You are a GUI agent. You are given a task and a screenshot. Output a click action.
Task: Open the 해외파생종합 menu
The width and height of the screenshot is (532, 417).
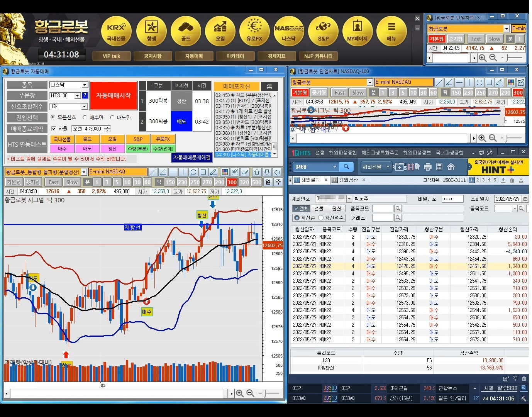343,153
